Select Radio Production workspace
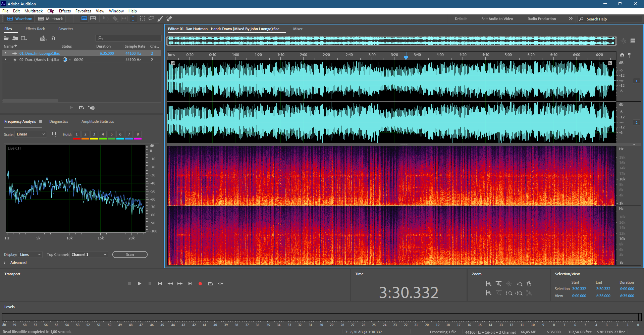 coord(541,19)
